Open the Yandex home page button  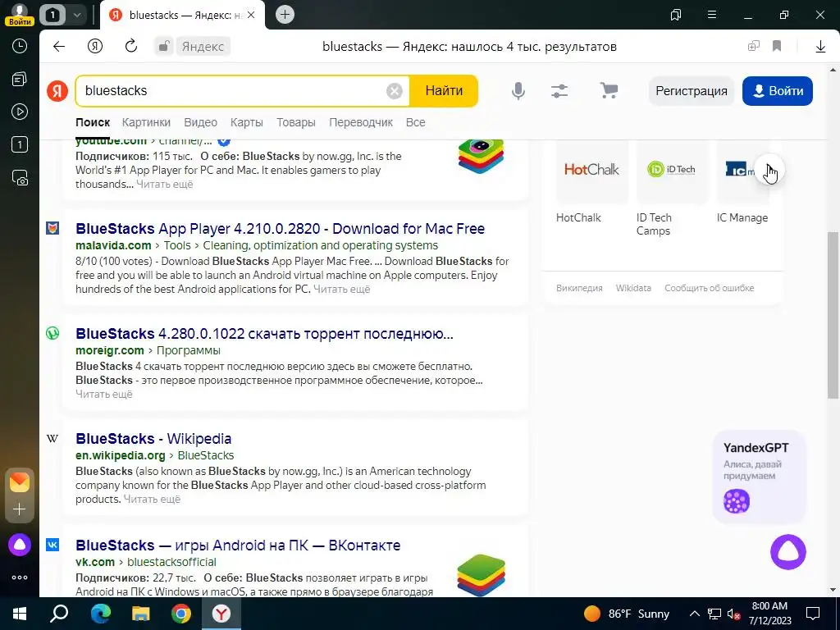(95, 47)
